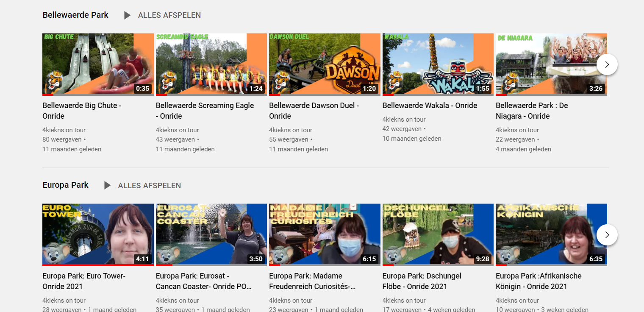This screenshot has height=312, width=644.
Task: Click the '55 weergaven' view count
Action: [x=289, y=139]
